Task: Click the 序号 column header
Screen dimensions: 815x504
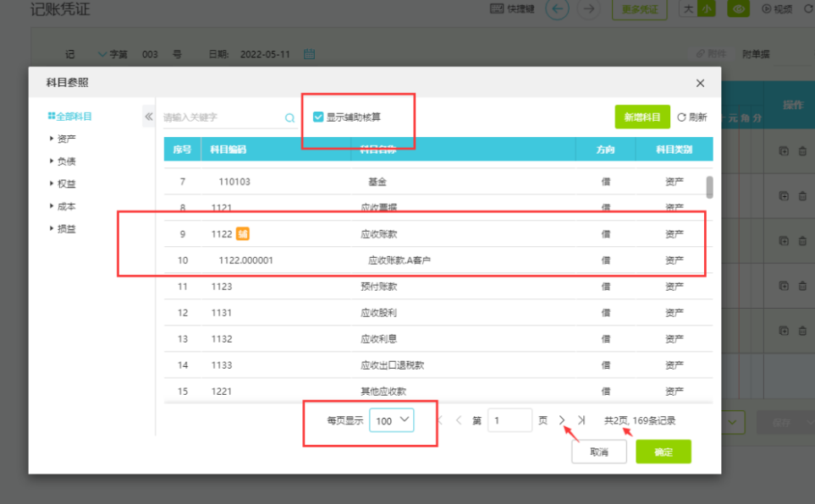Action: tap(182, 150)
